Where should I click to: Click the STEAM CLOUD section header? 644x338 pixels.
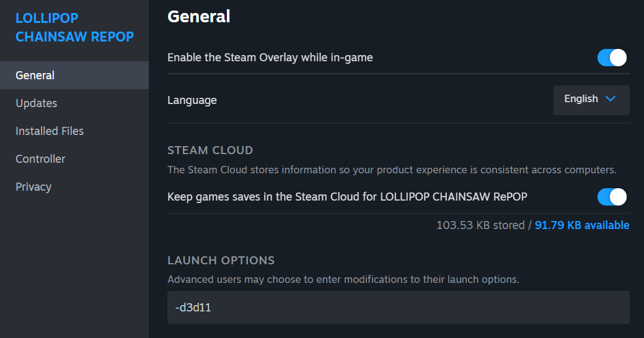210,150
